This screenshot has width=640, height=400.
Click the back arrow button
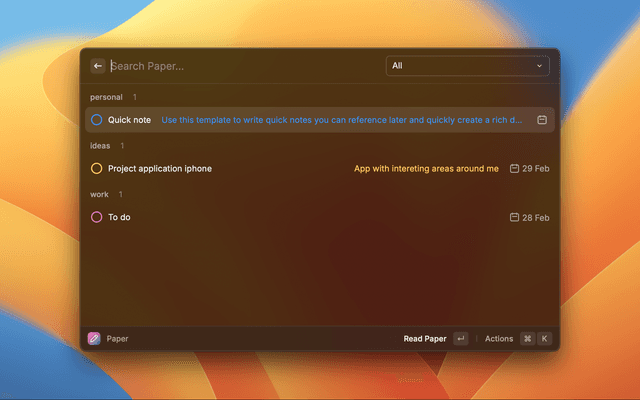pos(98,66)
